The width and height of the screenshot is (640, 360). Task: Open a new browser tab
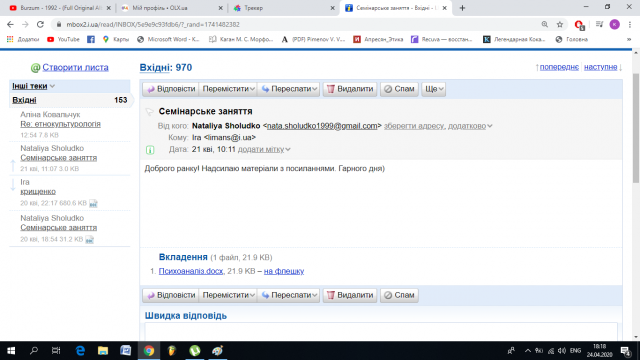[x=462, y=8]
